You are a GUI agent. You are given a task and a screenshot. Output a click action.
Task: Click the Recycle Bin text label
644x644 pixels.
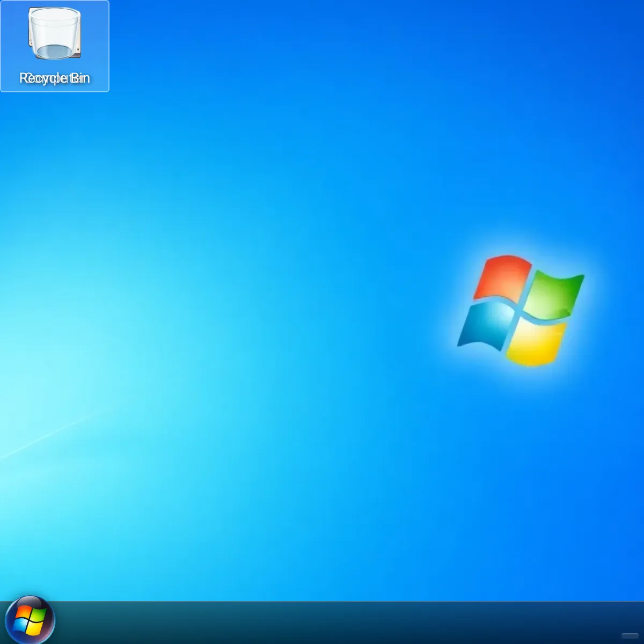(x=54, y=77)
